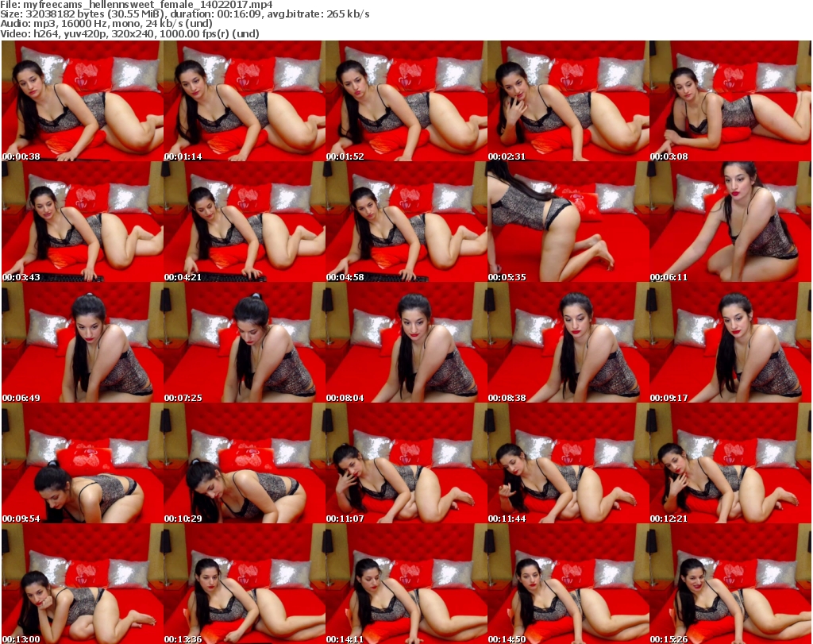Pick the frame stamped 00:09:17
The image size is (813, 644).
730,342
